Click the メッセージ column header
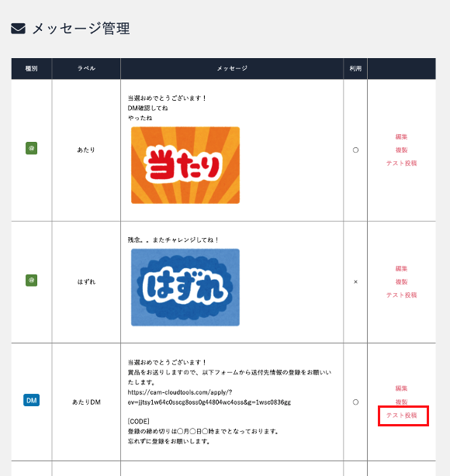450x476 pixels. [x=232, y=68]
